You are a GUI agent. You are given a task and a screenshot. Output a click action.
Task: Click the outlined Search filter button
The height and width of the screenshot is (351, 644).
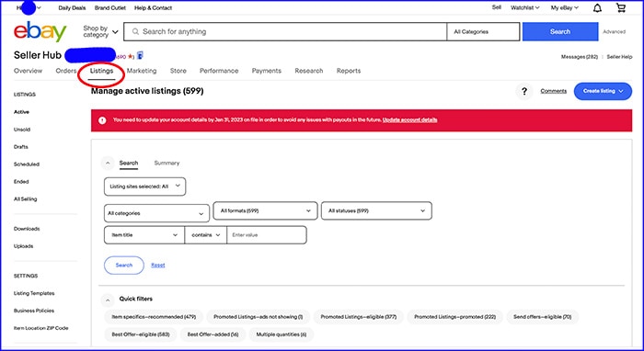coord(124,266)
